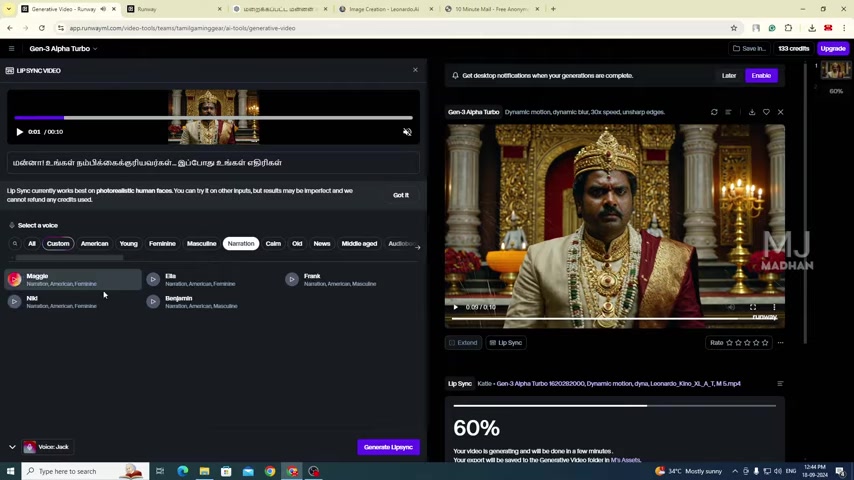The image size is (854, 480).
Task: View the 133 credits balance
Action: click(794, 48)
